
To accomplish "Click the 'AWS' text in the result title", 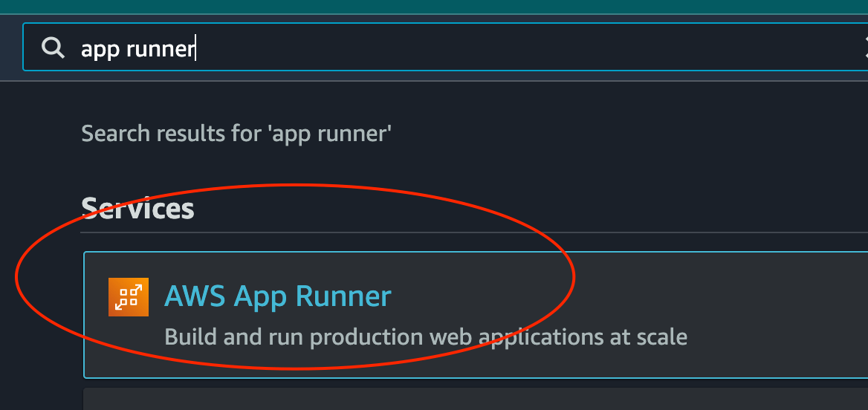I will [195, 296].
